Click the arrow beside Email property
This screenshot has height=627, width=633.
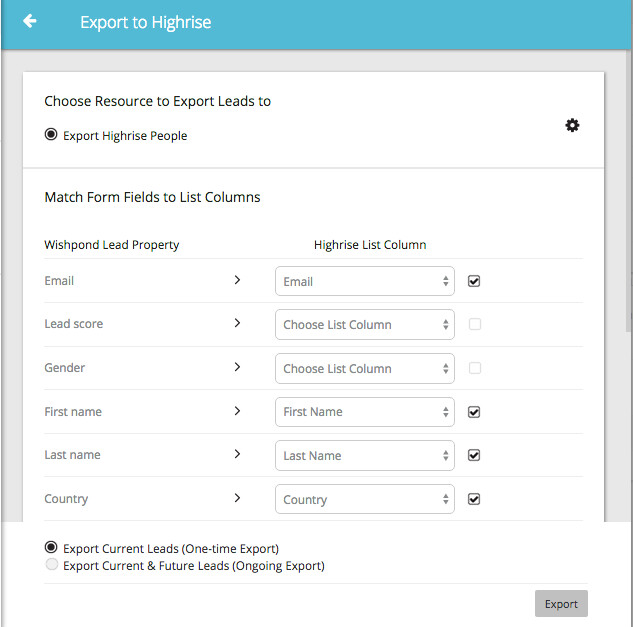tap(237, 280)
